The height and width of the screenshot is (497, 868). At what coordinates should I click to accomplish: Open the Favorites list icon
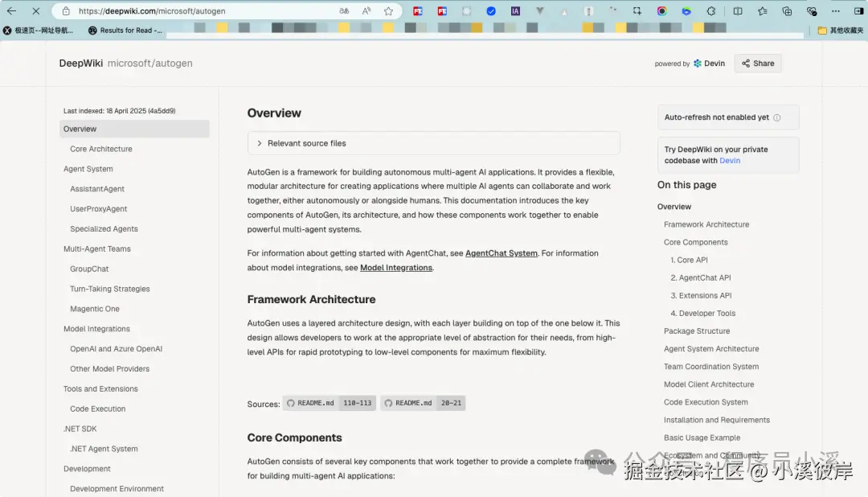point(762,10)
